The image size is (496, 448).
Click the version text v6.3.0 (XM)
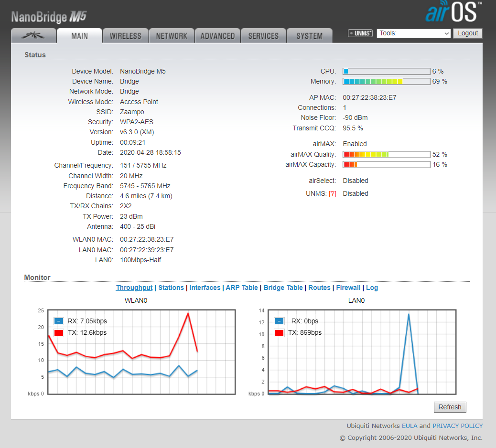[x=137, y=132]
